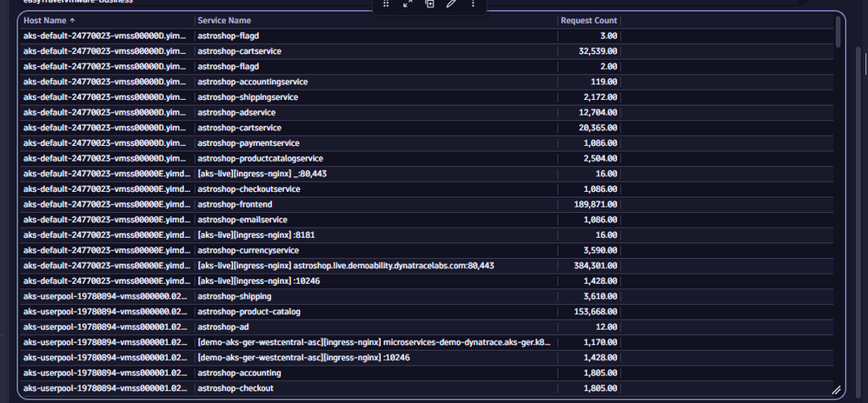This screenshot has height=403, width=868.
Task: Sort by the Service Name column header
Action: [224, 21]
